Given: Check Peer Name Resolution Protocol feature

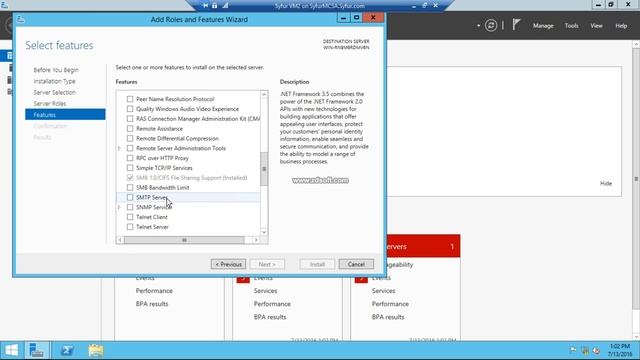Looking at the screenshot, I should click(x=130, y=99).
